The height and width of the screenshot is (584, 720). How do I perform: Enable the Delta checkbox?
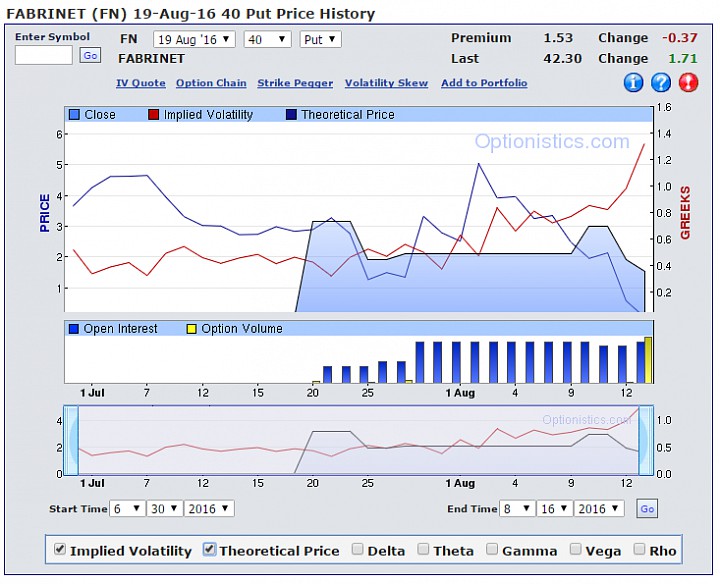click(357, 549)
